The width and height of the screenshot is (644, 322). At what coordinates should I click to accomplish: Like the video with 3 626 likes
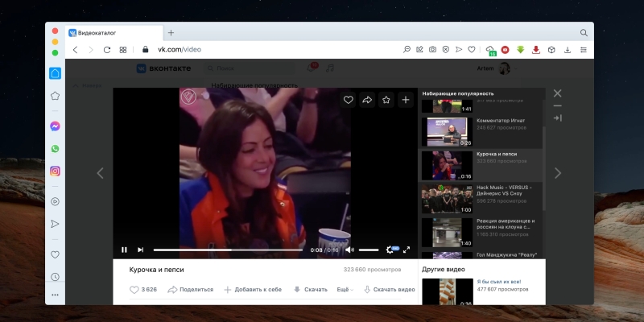tap(143, 290)
